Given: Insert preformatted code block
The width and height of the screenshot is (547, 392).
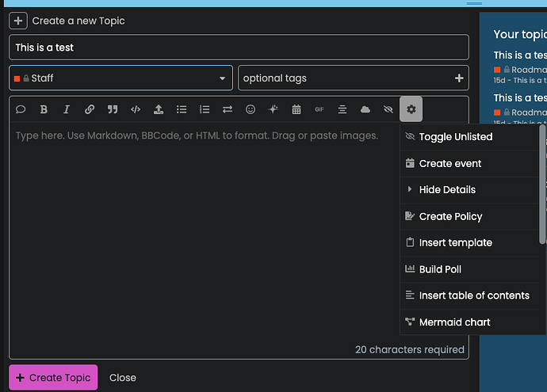Looking at the screenshot, I should pyautogui.click(x=136, y=109).
